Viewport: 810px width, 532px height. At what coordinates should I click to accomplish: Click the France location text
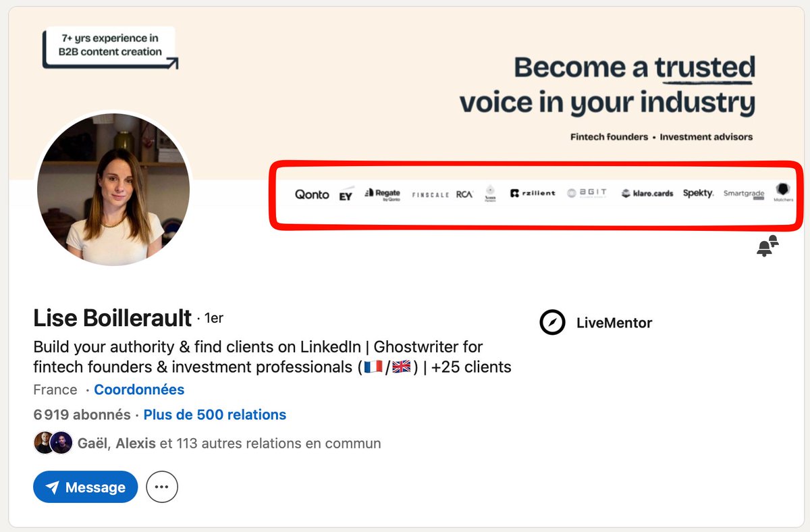pos(55,390)
